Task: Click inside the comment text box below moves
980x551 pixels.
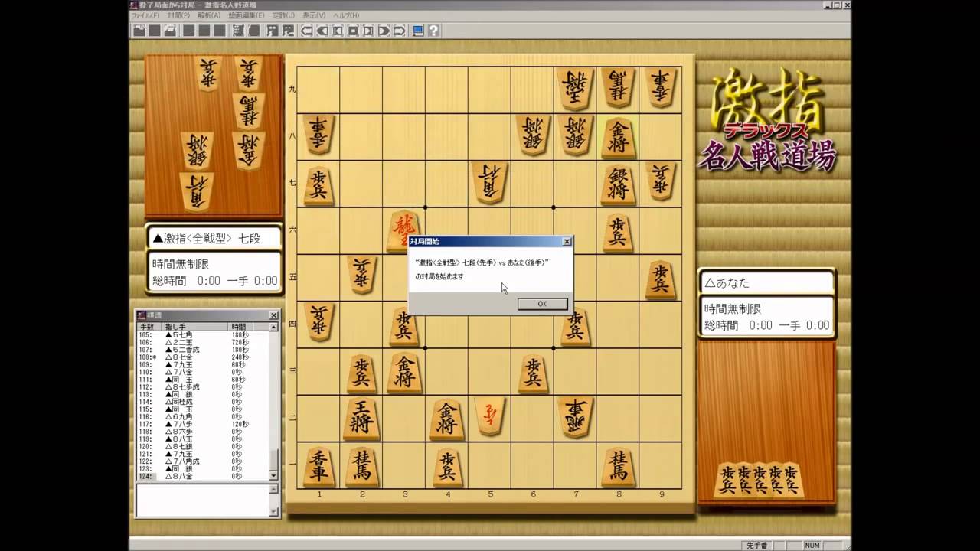Action: pos(203,500)
